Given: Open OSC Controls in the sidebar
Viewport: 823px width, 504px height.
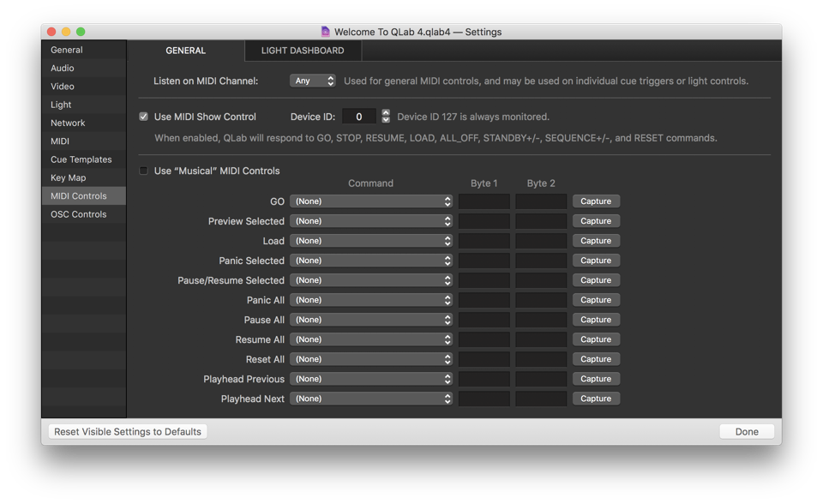Looking at the screenshot, I should 79,214.
